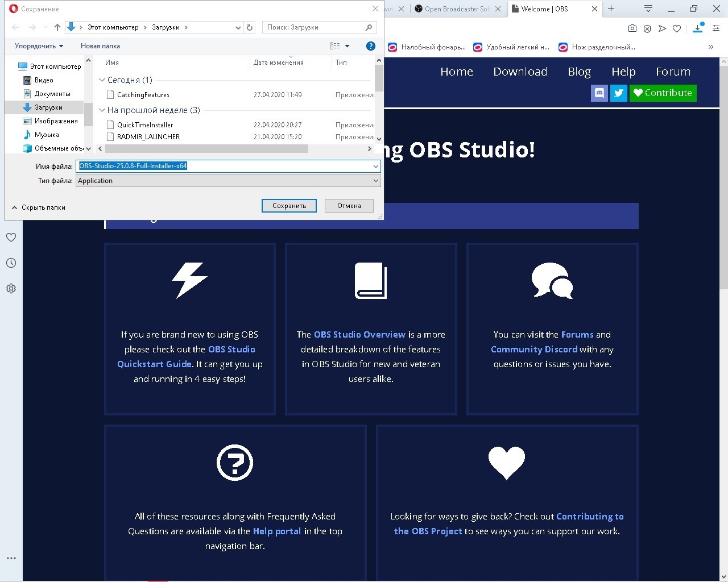Select Музыка in the folder tree
This screenshot has height=582, width=728.
[x=47, y=135]
